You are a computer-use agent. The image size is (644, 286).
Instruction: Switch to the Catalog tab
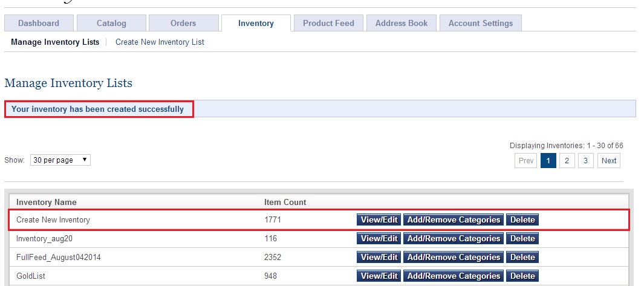tap(111, 23)
